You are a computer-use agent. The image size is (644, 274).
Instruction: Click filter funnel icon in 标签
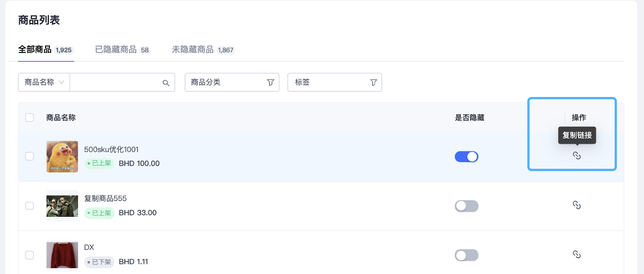374,83
